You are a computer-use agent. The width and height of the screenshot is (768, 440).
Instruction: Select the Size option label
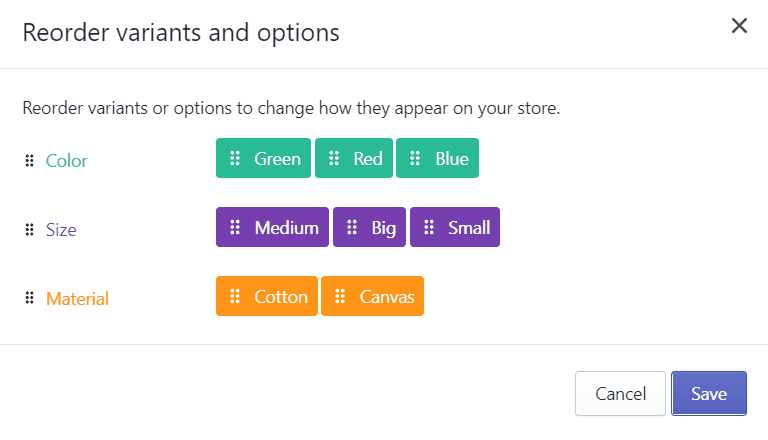click(61, 230)
